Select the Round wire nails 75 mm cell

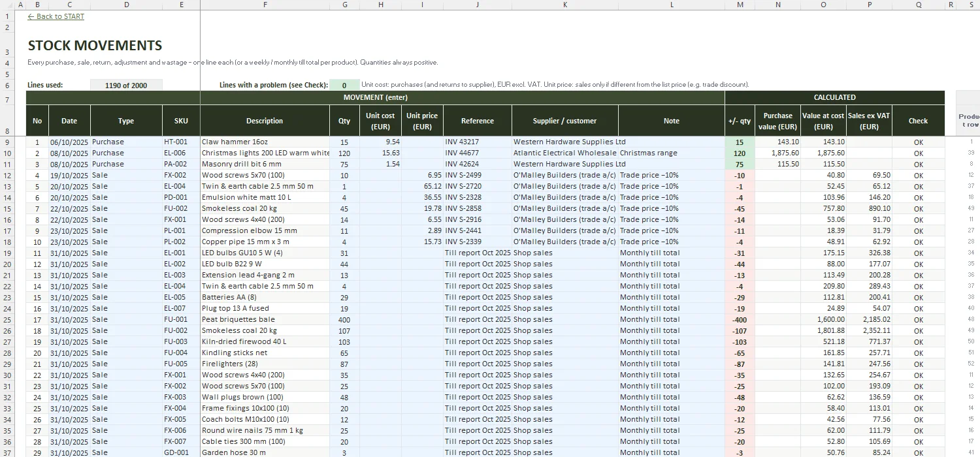pos(265,430)
